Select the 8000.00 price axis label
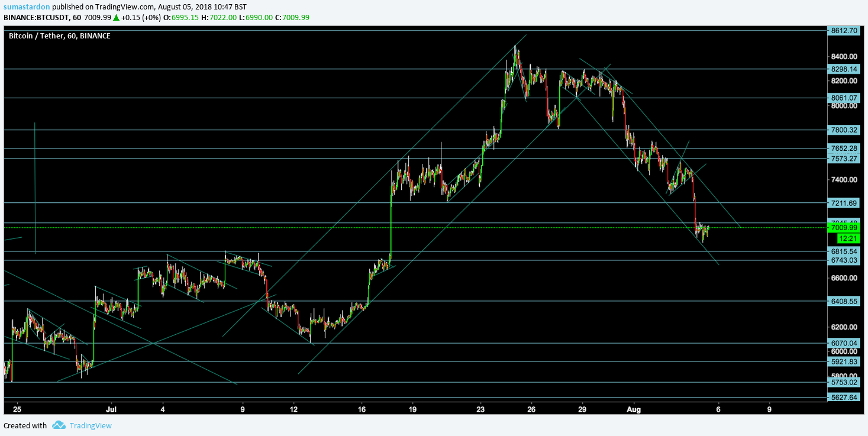Screen dimensions: 868x436 [x=844, y=106]
